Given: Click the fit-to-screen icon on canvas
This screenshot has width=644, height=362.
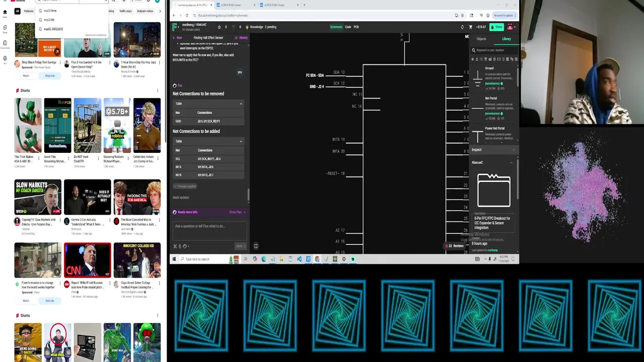Looking at the screenshot, I should point(256,246).
